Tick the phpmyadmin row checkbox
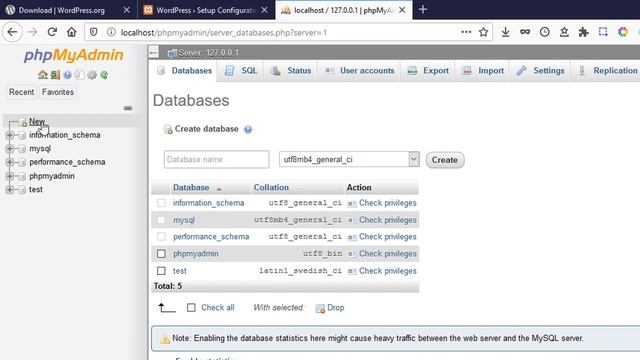640x360 pixels. coord(161,254)
